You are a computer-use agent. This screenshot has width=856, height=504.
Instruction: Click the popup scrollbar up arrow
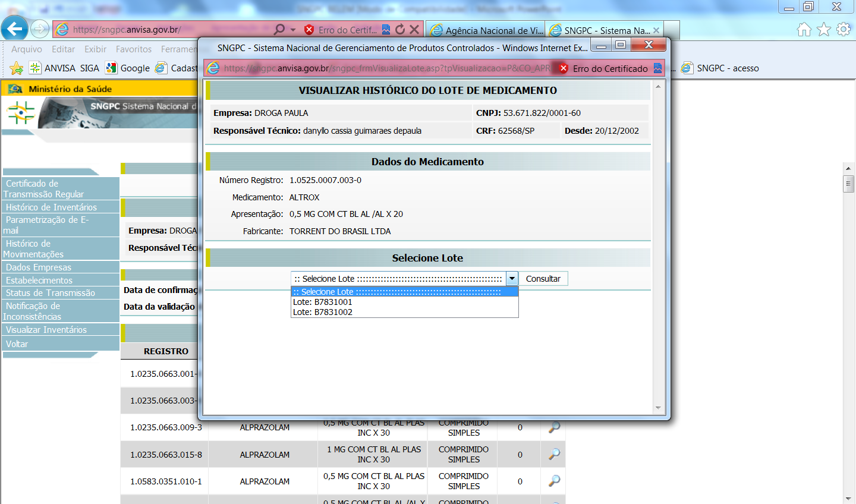coord(658,87)
